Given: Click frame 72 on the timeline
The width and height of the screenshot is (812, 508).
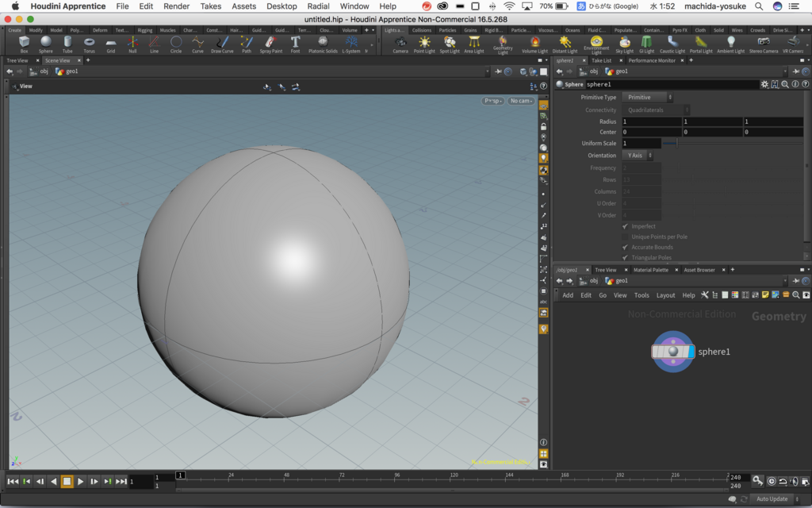Looking at the screenshot, I should (x=343, y=477).
